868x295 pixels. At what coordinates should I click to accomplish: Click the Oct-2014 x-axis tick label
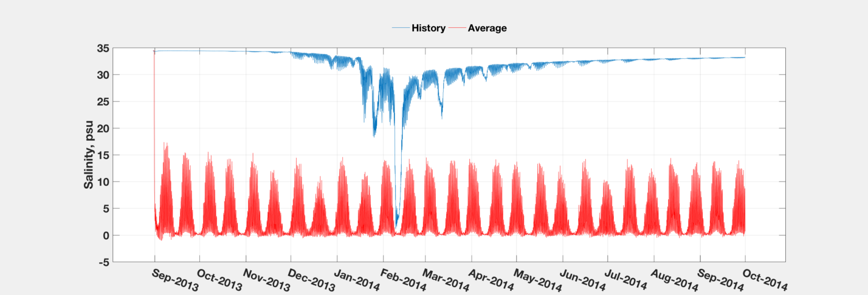[x=765, y=279]
